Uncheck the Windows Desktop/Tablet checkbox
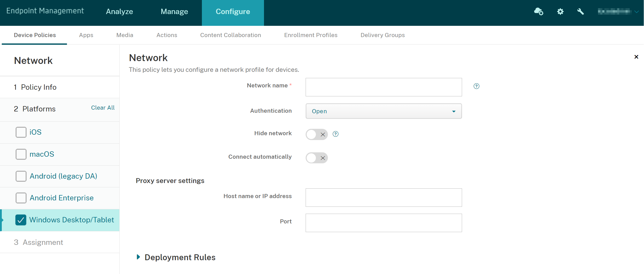This screenshot has width=644, height=274. (x=21, y=220)
